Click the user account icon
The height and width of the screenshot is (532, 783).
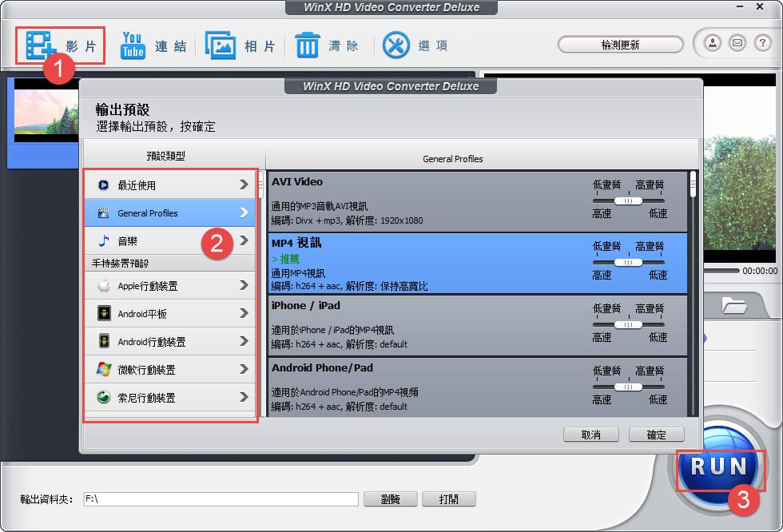[x=713, y=43]
